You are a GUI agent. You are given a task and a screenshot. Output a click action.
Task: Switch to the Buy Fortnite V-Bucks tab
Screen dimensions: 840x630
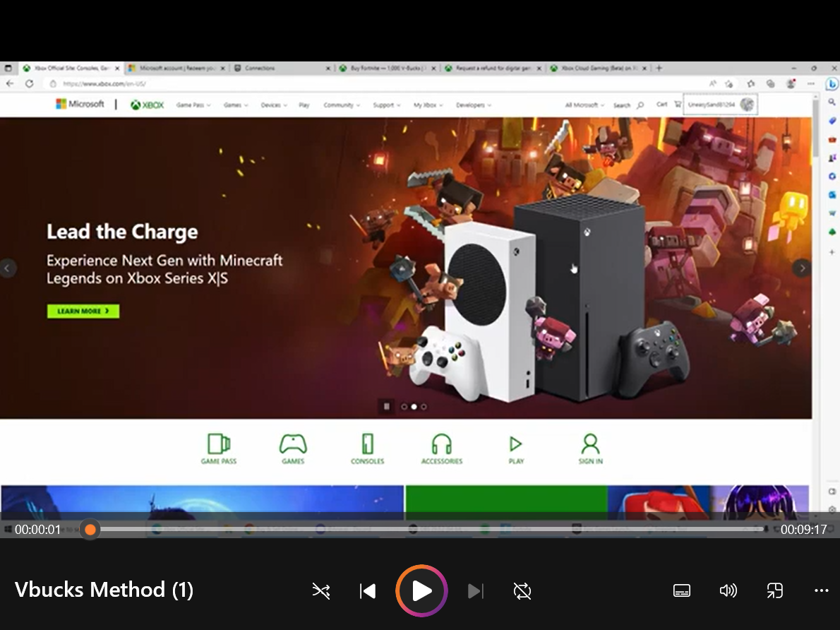tap(388, 68)
